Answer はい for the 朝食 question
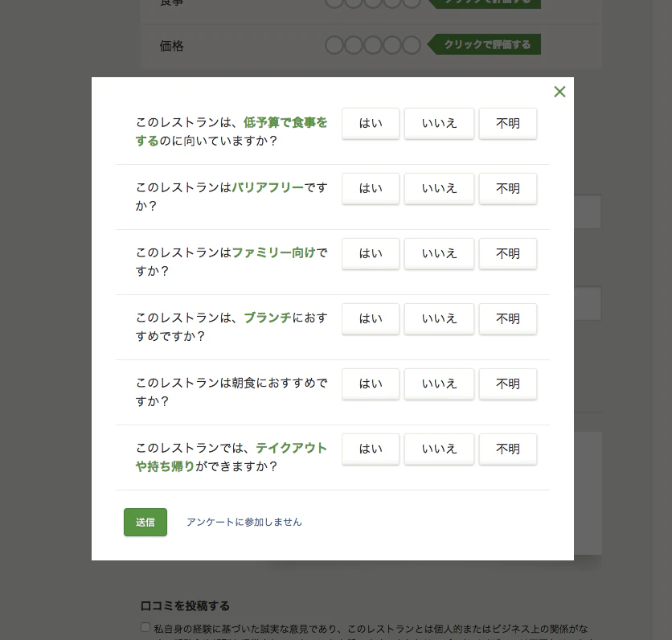Viewport: 672px width, 640px height. click(x=371, y=384)
